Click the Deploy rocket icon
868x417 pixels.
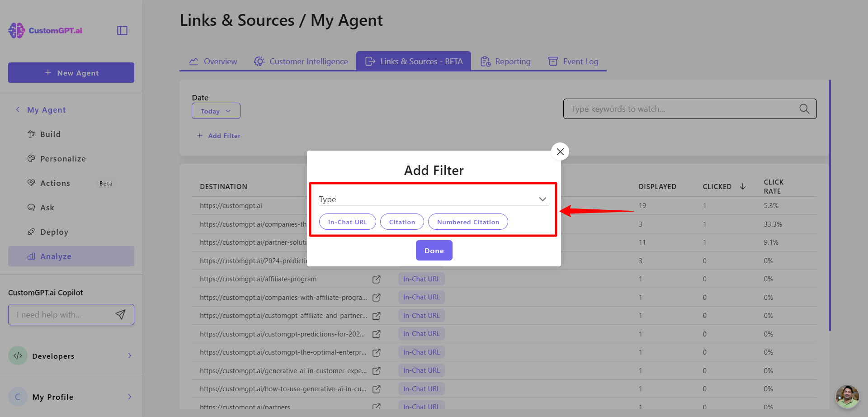31,232
